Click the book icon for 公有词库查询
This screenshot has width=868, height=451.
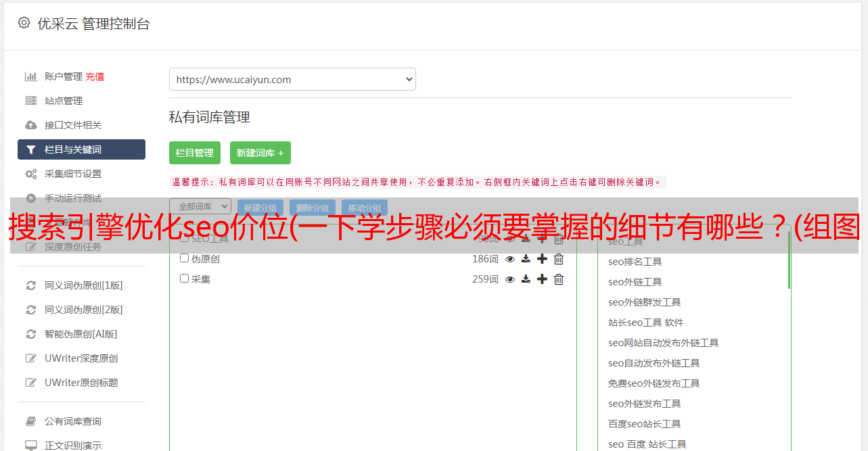pyautogui.click(x=30, y=421)
